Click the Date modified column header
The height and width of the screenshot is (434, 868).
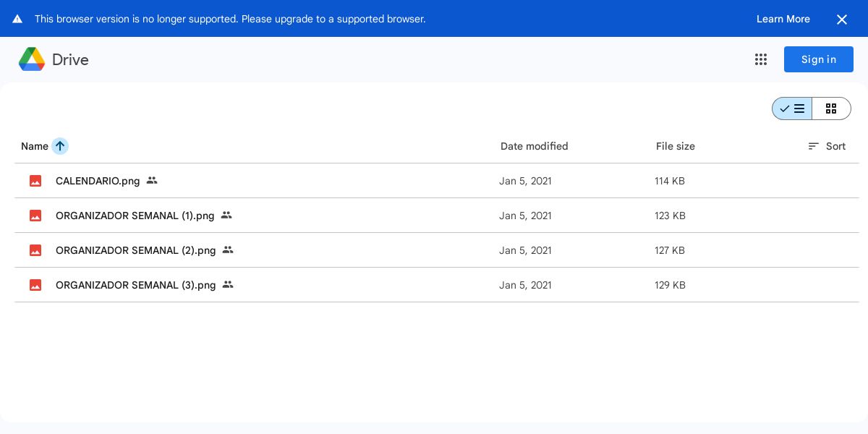tap(534, 146)
